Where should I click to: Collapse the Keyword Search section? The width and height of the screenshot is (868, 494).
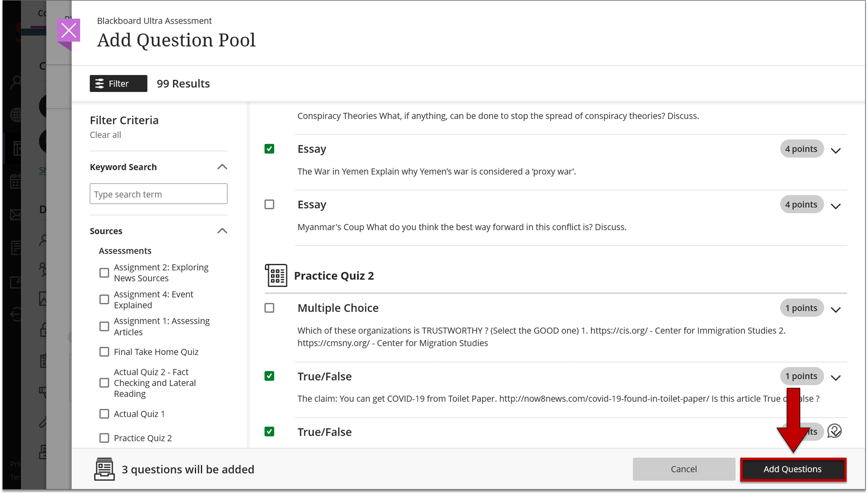pos(222,166)
